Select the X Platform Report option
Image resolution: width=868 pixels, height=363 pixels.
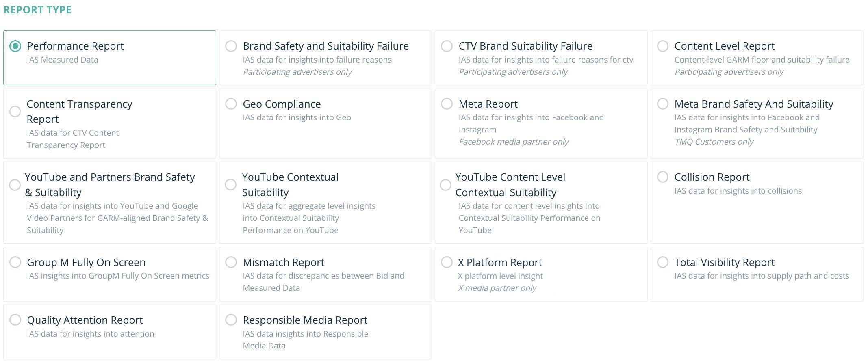pyautogui.click(x=447, y=262)
